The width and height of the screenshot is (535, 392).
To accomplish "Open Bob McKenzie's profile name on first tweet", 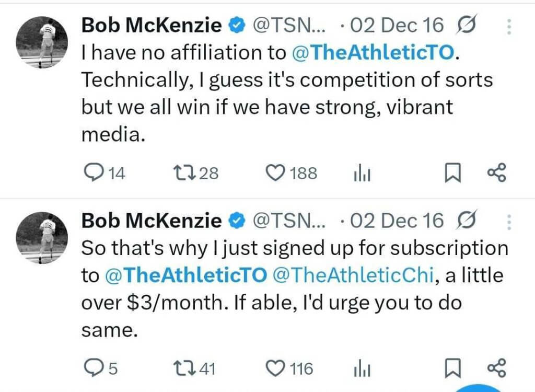I will tap(152, 25).
